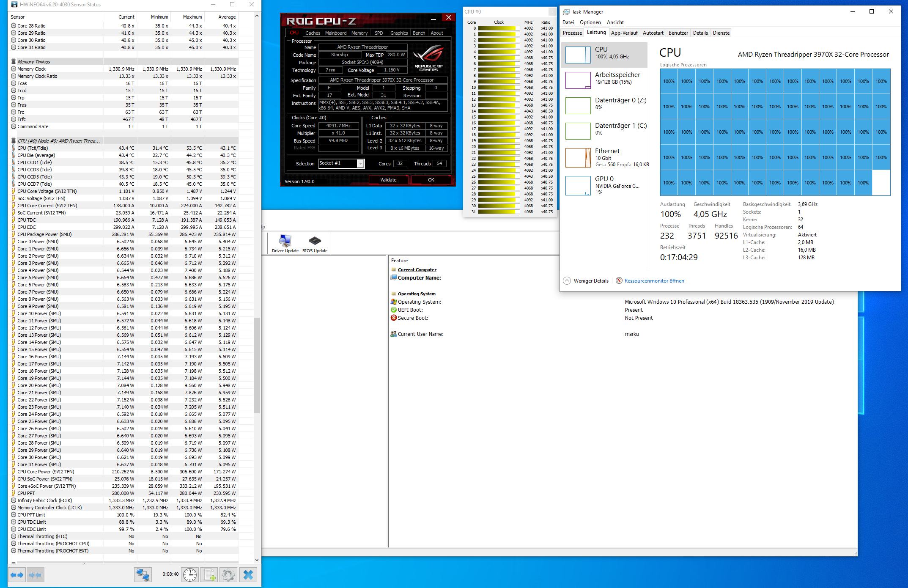Switch to CPU-Z Mainboard tab
The image size is (908, 588).
(x=336, y=33)
